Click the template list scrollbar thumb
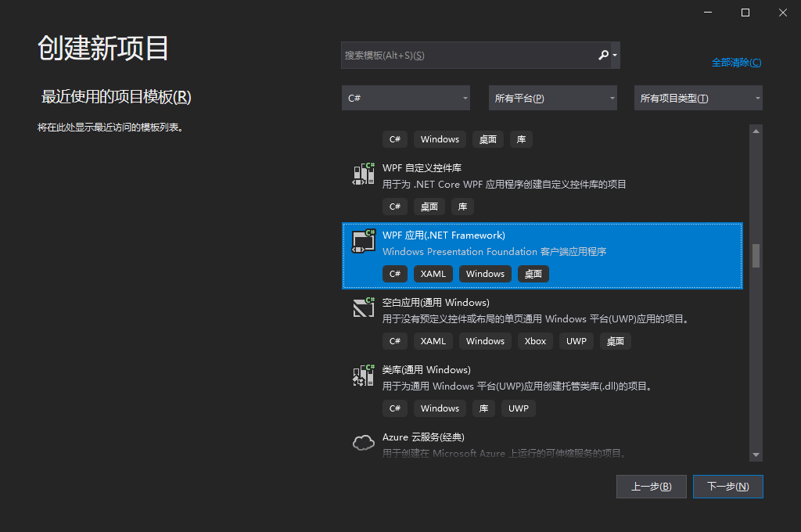Image resolution: width=801 pixels, height=532 pixels. 756,256
